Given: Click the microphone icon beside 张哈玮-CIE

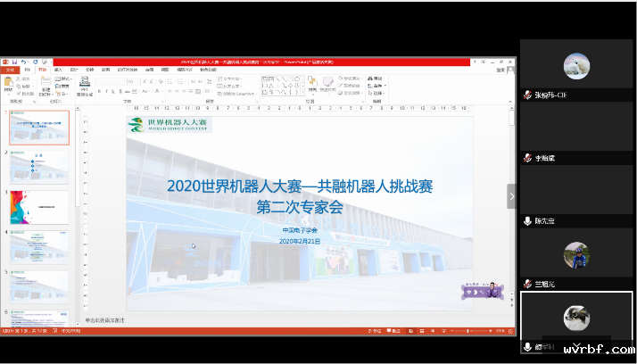Looking at the screenshot, I should (x=528, y=95).
